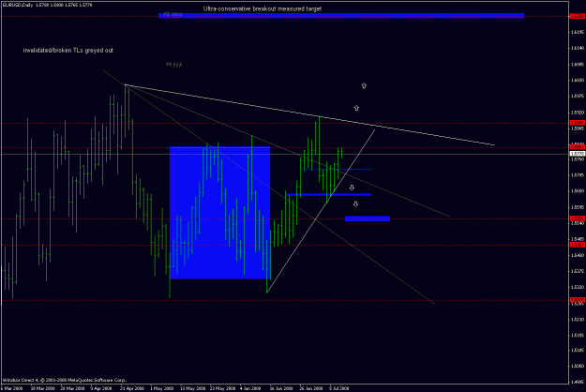
Task: Select the uppermost up arrow on the chart
Action: [x=364, y=85]
